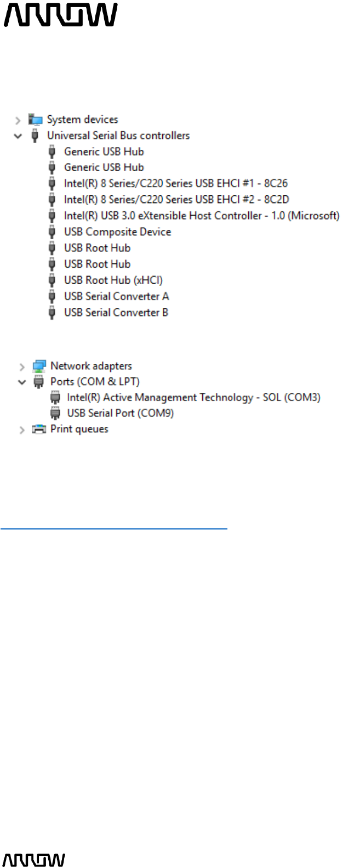Select USB Serial Converter B entry
The width and height of the screenshot is (354, 868).
point(116,312)
